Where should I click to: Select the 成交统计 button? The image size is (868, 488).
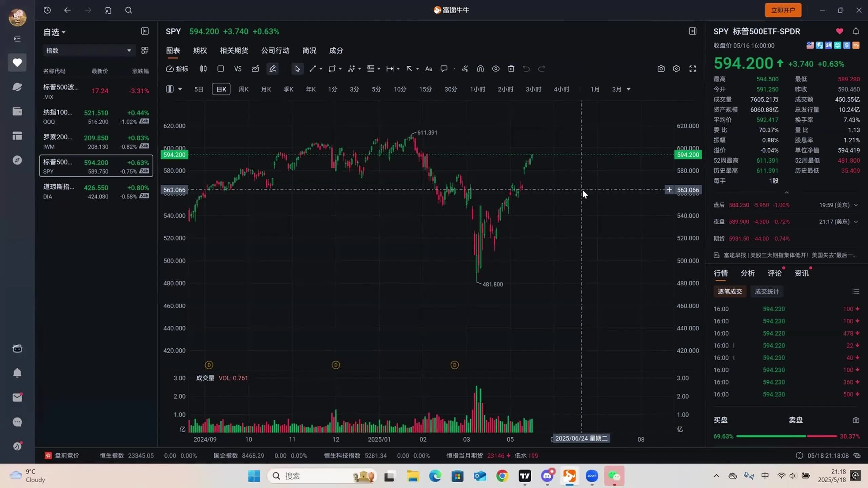point(767,291)
